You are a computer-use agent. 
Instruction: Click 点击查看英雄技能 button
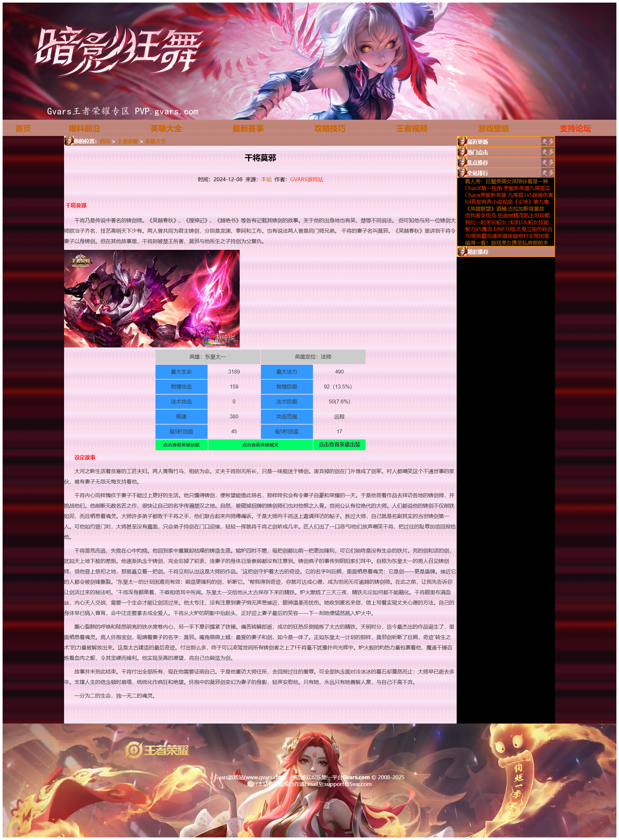coord(182,445)
